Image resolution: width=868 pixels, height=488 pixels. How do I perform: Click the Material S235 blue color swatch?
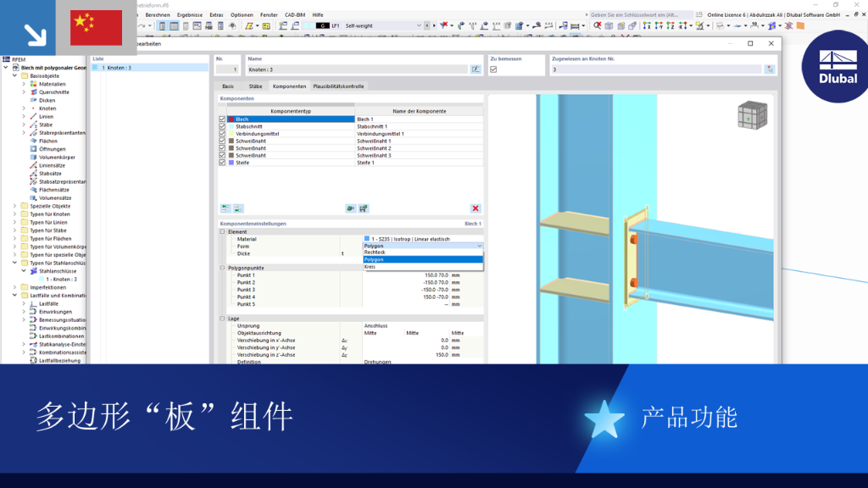pyautogui.click(x=366, y=239)
